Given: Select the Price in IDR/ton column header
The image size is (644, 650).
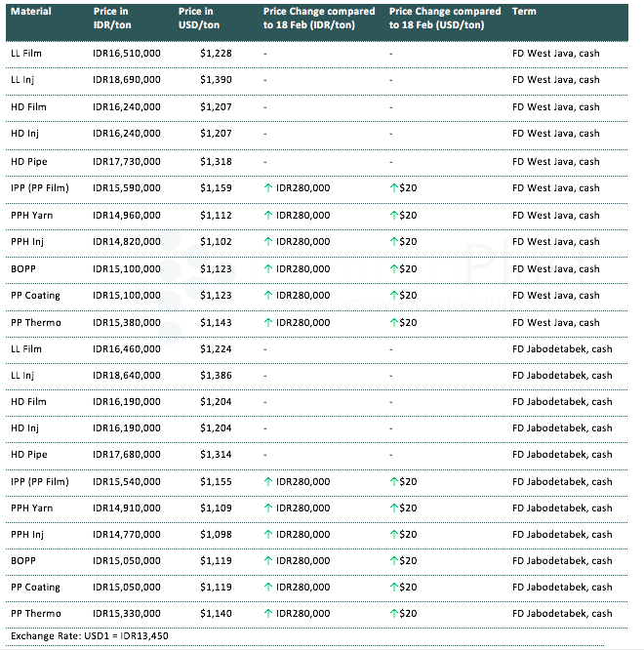Looking at the screenshot, I should [116, 19].
